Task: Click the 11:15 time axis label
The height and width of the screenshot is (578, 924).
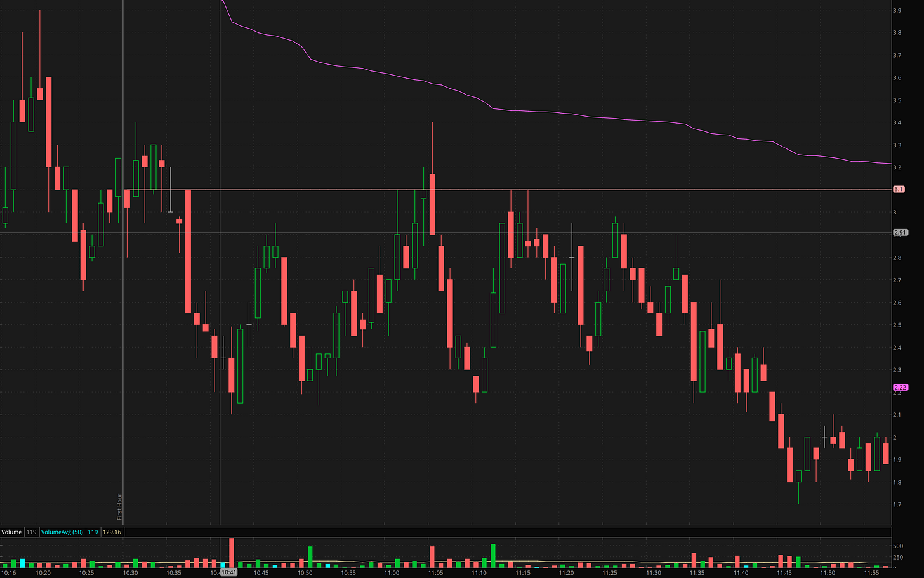Action: pos(522,572)
